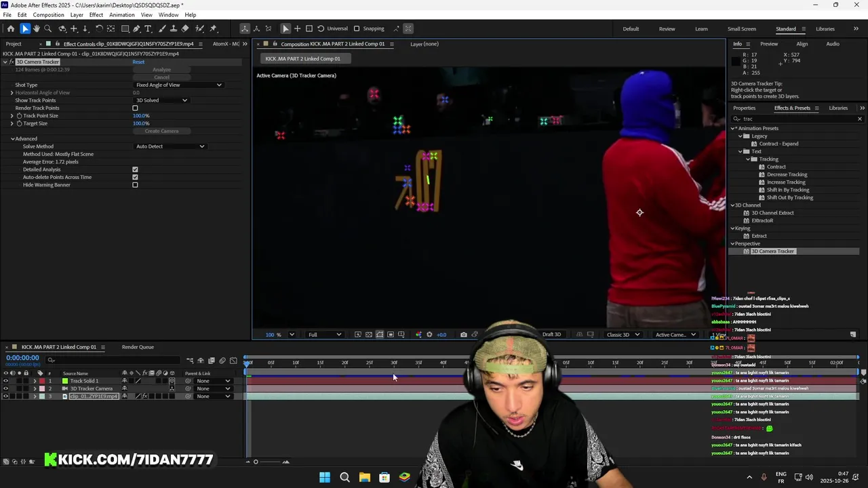Select the Horizontal Type tool
Image resolution: width=868 pixels, height=488 pixels.
pos(148,28)
